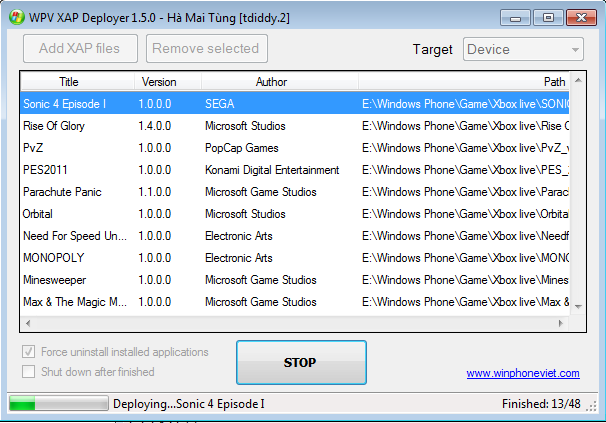This screenshot has height=423, width=606.
Task: Select the MONOPOLY list item
Action: coord(50,258)
